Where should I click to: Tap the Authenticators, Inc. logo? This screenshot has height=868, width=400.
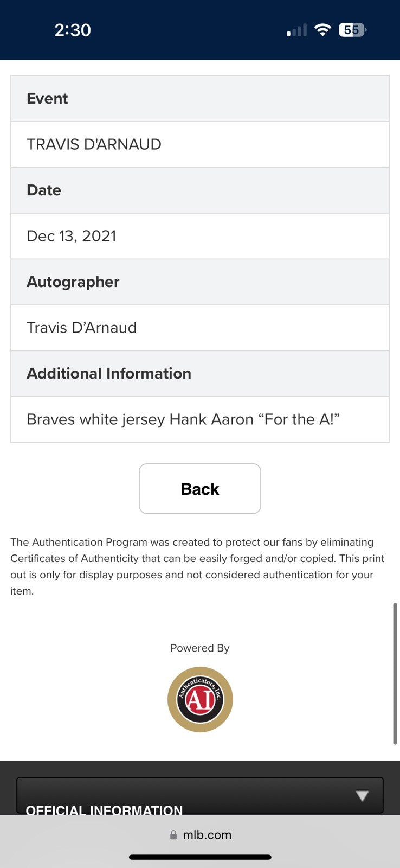pyautogui.click(x=200, y=699)
